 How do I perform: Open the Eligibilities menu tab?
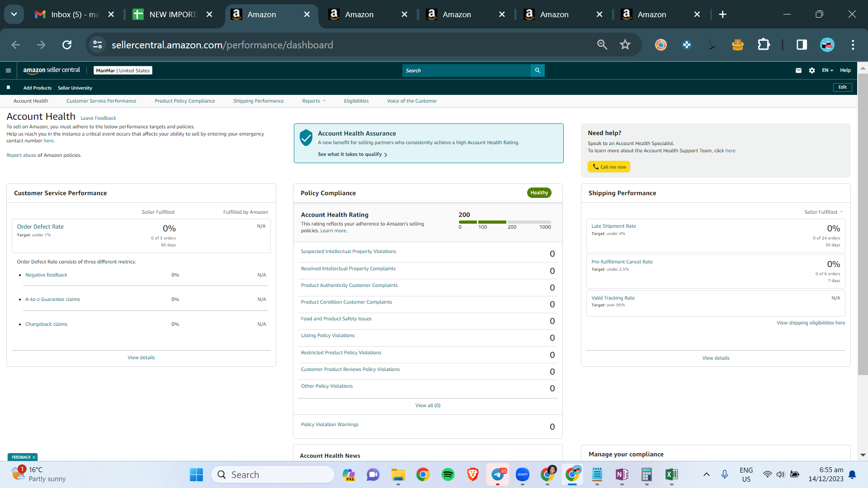[356, 101]
